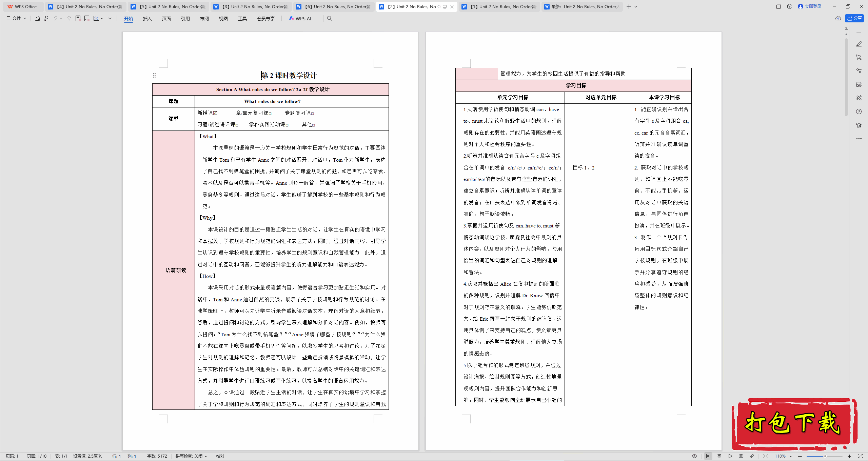
Task: Add a new tab with plus button
Action: (629, 7)
